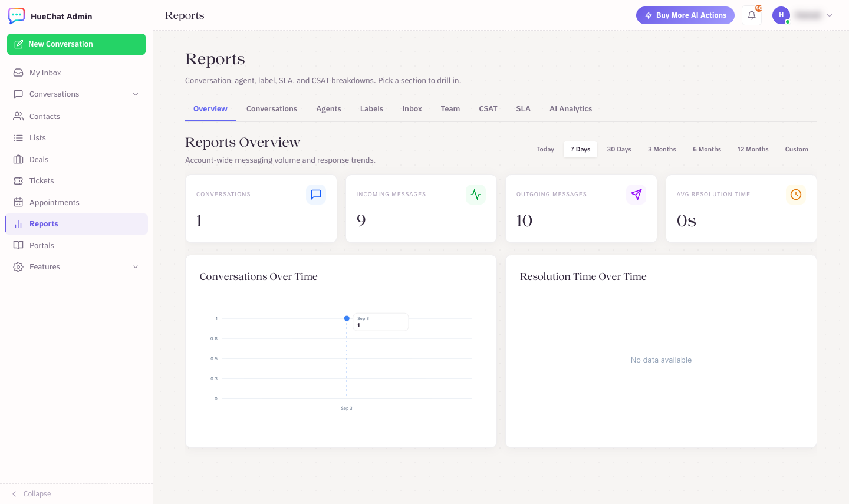
Task: Click the Contacts people icon
Action: [18, 116]
